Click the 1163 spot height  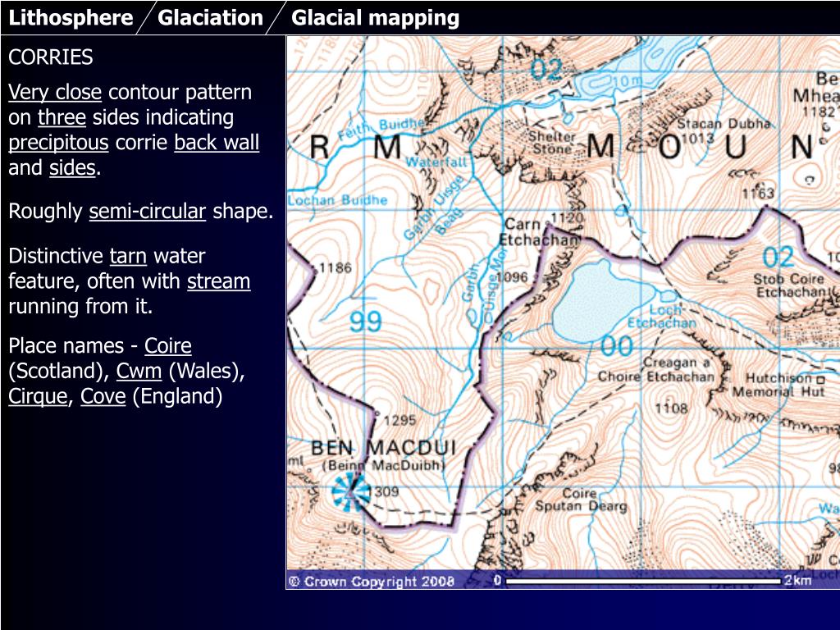point(758,193)
